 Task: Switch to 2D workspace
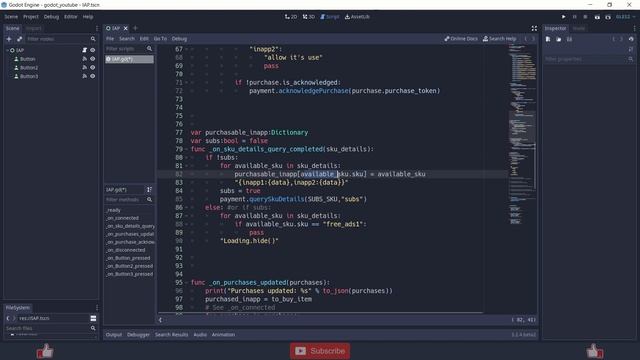(291, 17)
